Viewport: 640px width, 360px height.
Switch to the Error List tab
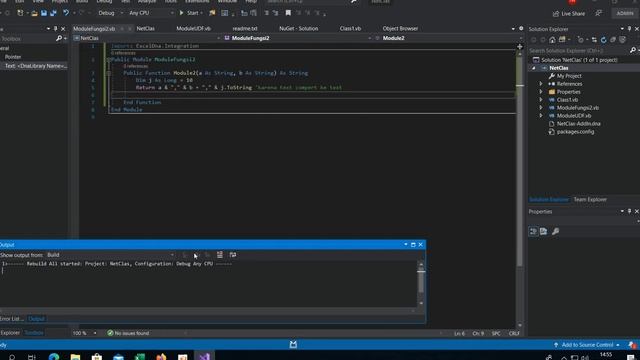click(11, 319)
